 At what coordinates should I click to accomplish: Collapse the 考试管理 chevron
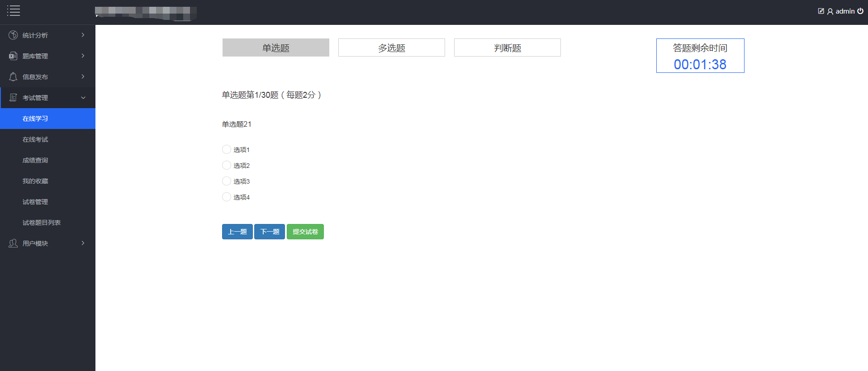(x=83, y=98)
